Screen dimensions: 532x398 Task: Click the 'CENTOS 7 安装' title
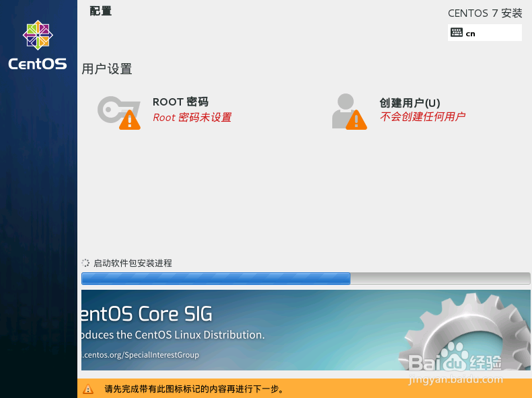click(485, 13)
